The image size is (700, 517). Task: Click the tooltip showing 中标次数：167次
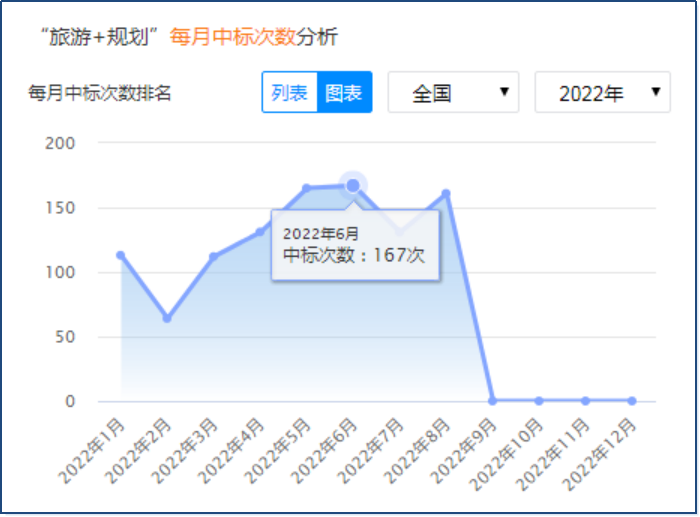(x=355, y=245)
